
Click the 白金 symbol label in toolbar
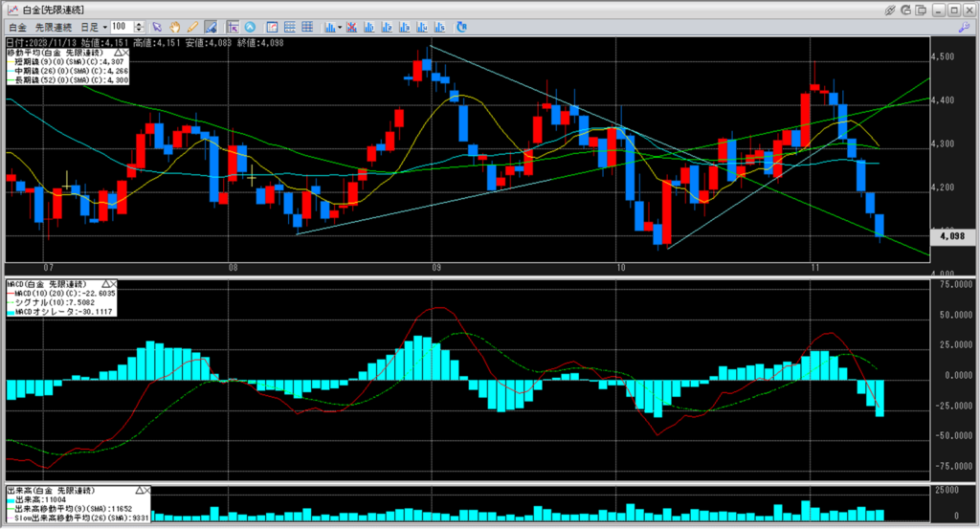pos(17,28)
